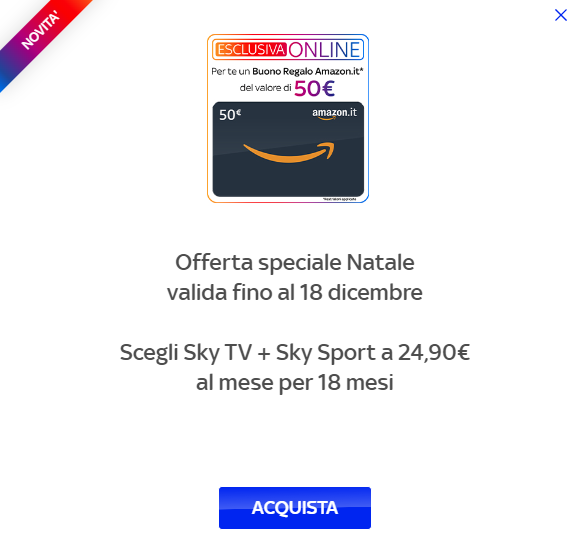Click the NOVITA' corner ribbon

[40, 31]
